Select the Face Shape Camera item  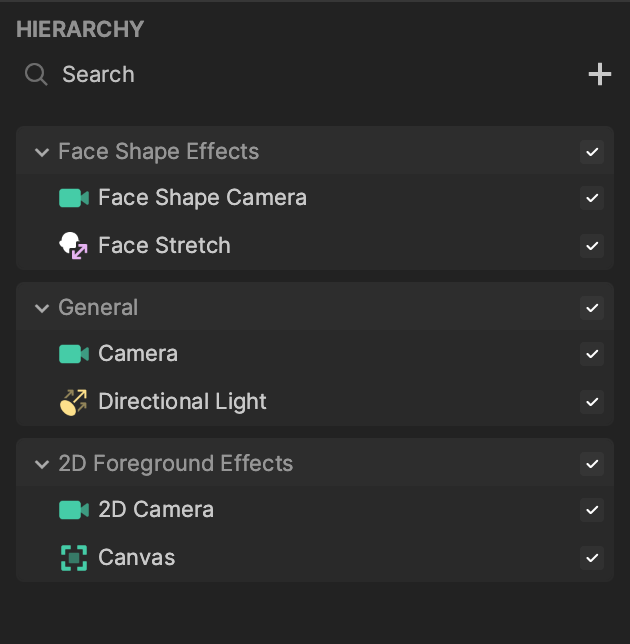[x=202, y=198]
